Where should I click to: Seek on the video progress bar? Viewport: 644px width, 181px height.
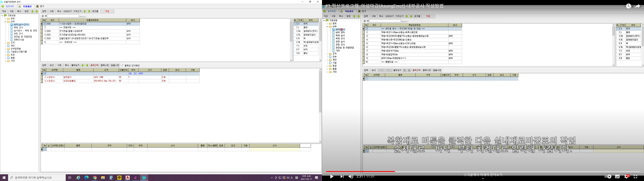475,171
